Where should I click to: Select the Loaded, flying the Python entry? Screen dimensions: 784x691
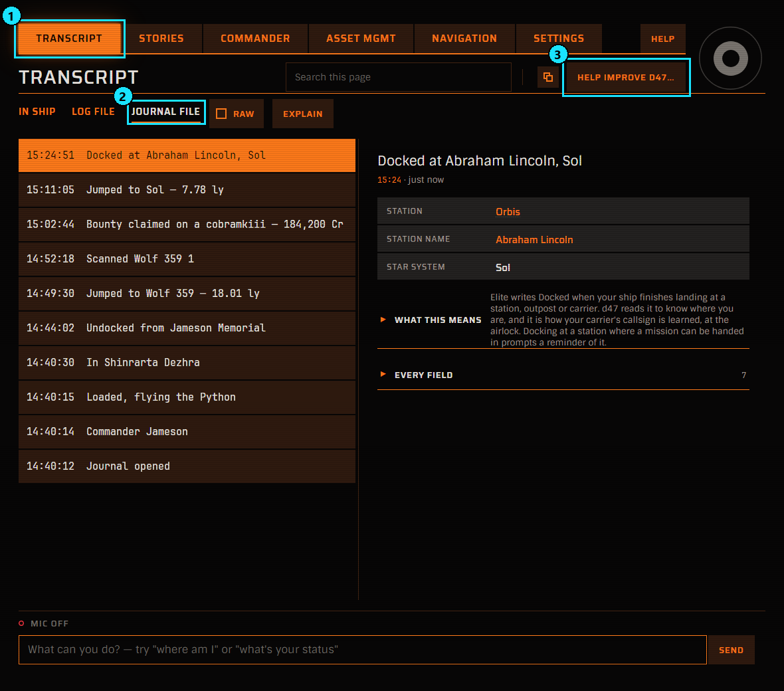pyautogui.click(x=187, y=397)
